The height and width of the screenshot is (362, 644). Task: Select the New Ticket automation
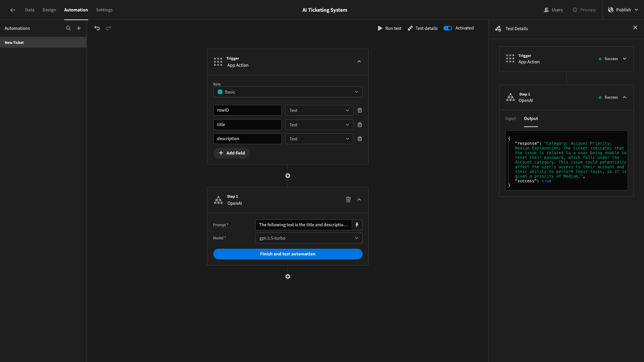(43, 43)
